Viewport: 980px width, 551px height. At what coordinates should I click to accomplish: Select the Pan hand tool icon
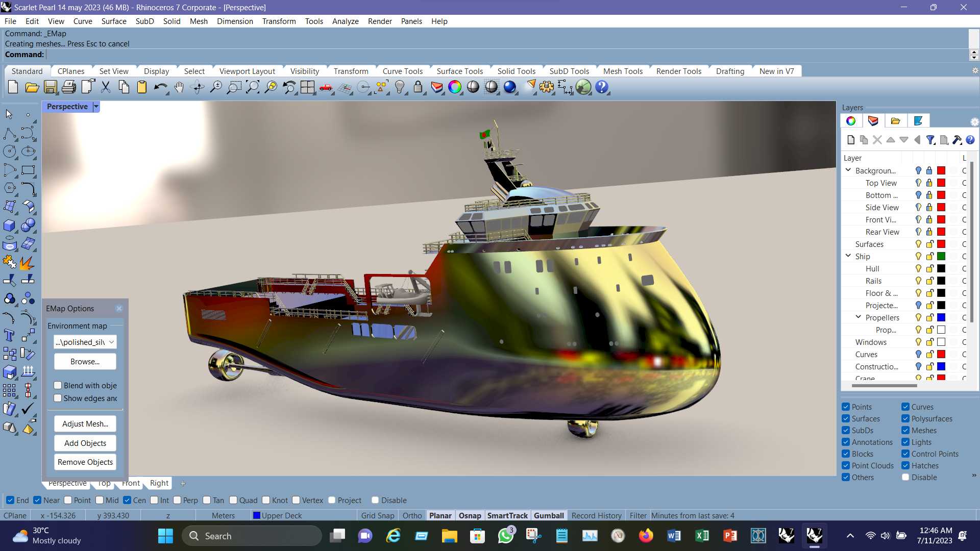tap(179, 87)
